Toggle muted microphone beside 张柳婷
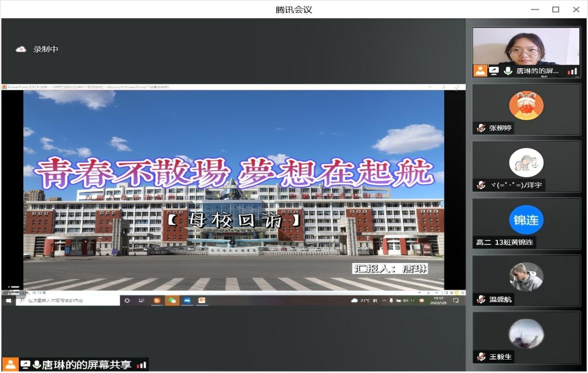 pos(481,128)
